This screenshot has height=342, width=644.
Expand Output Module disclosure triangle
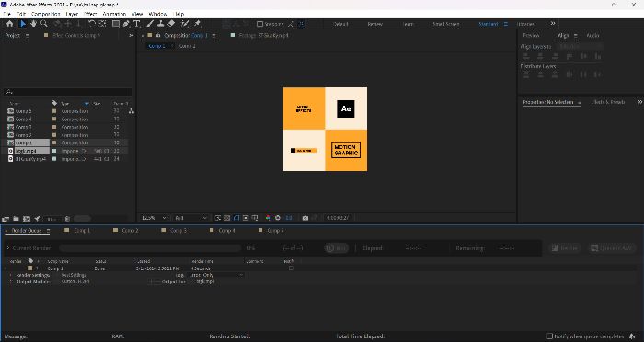pyautogui.click(x=11, y=282)
